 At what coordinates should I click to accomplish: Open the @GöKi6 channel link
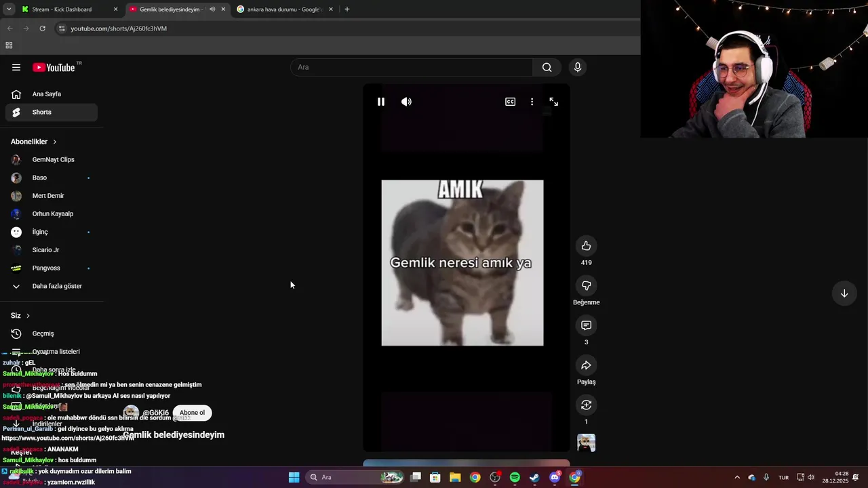[155, 413]
